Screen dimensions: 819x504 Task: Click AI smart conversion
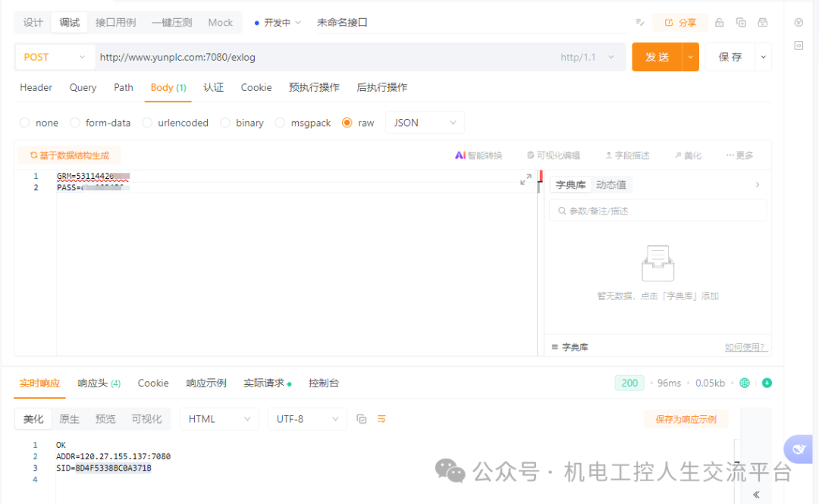(479, 155)
